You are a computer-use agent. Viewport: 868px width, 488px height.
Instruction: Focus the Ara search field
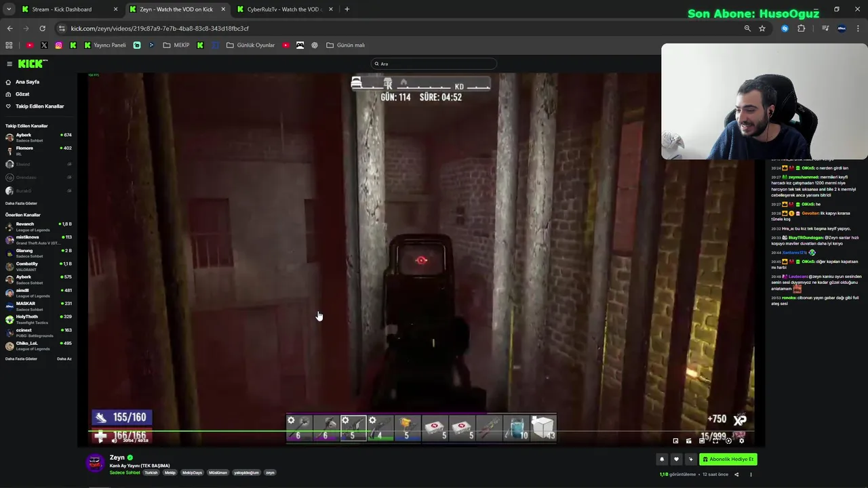click(x=434, y=64)
